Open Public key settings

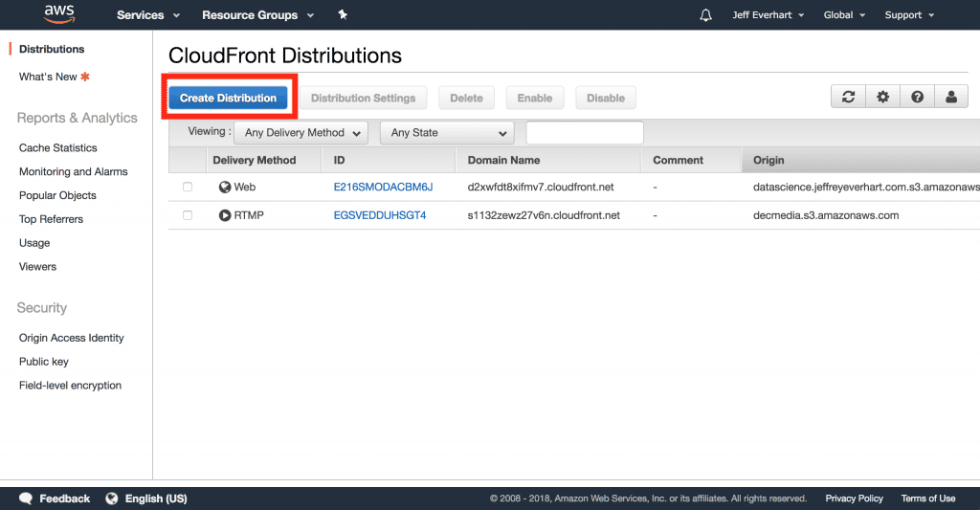click(x=44, y=362)
